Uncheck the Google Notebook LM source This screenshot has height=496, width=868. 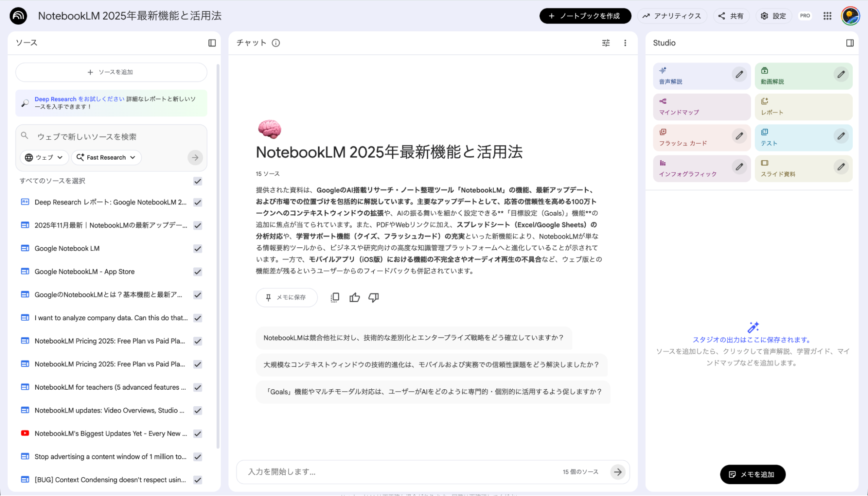(x=198, y=248)
